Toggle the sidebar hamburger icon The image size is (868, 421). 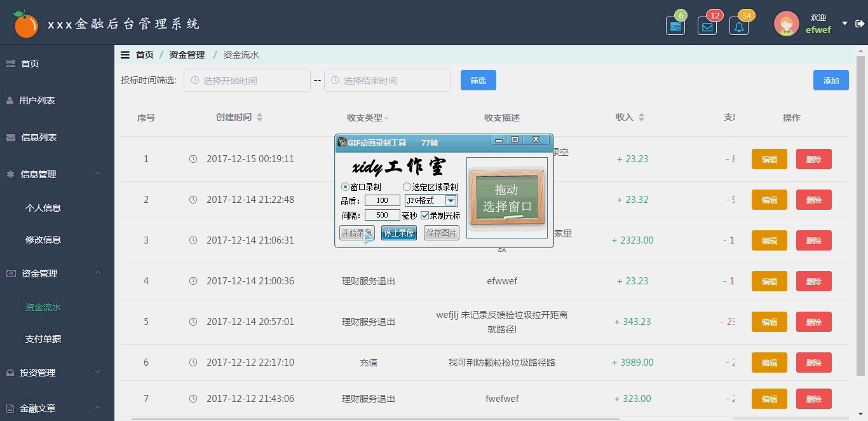pos(125,55)
